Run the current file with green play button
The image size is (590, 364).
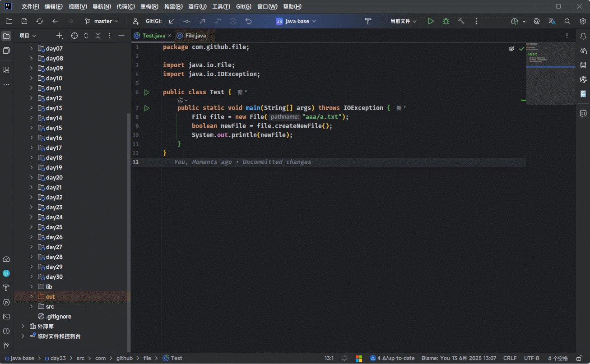431,21
